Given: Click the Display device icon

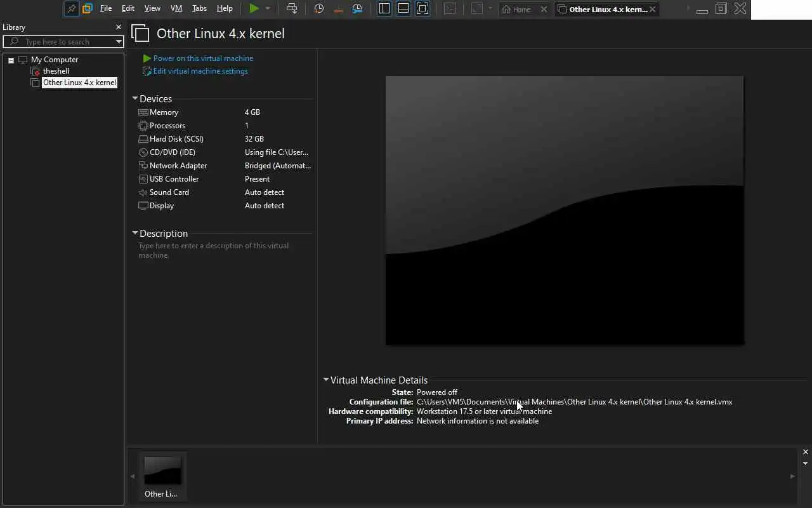Looking at the screenshot, I should click(x=143, y=206).
